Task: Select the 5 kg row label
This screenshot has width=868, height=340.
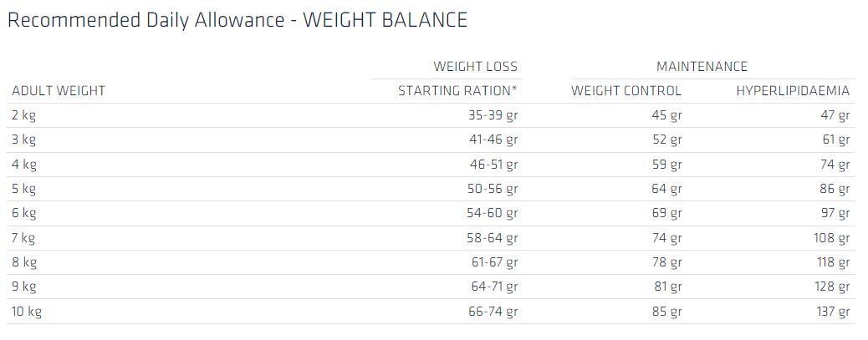Action: point(24,189)
